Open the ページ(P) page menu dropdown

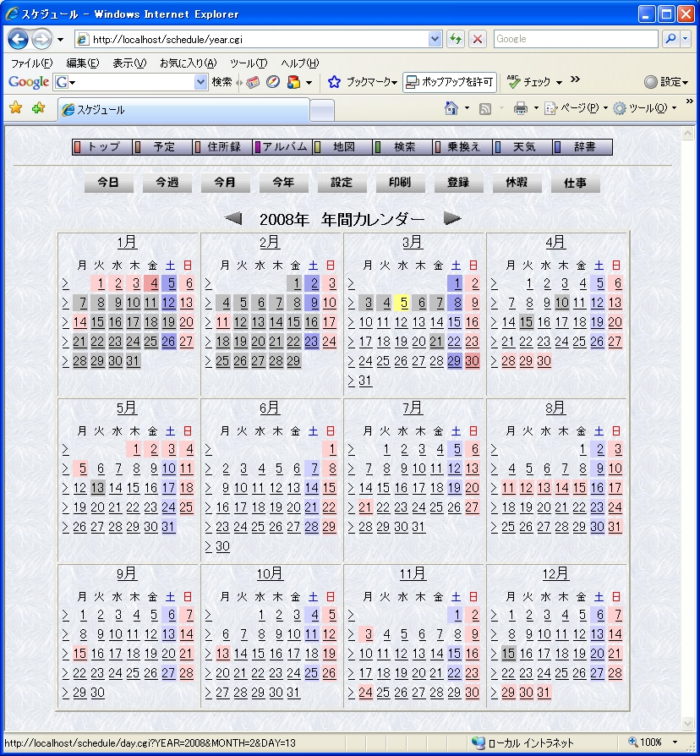pyautogui.click(x=577, y=108)
